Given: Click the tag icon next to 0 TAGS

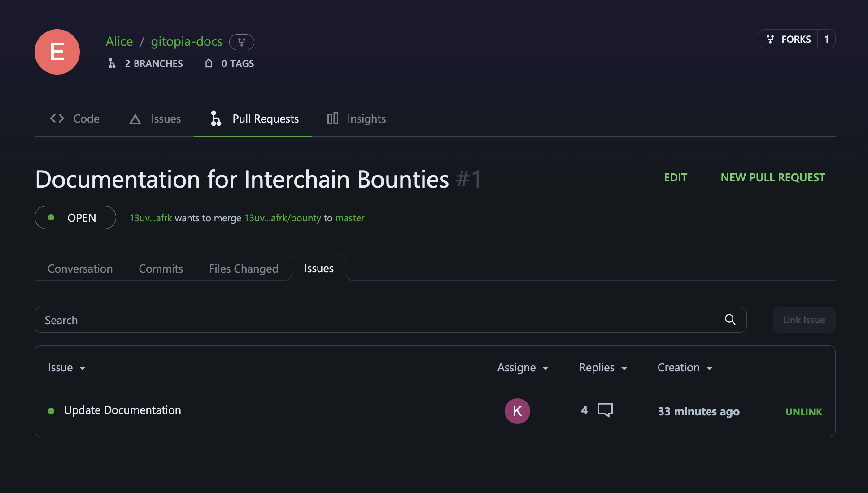Looking at the screenshot, I should pos(209,63).
